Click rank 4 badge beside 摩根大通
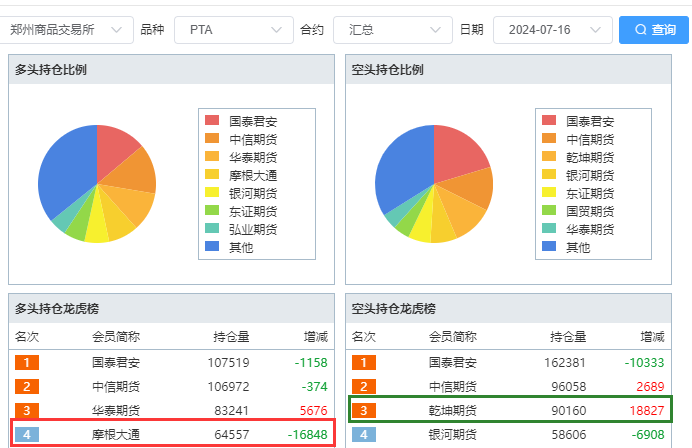 pyautogui.click(x=27, y=434)
